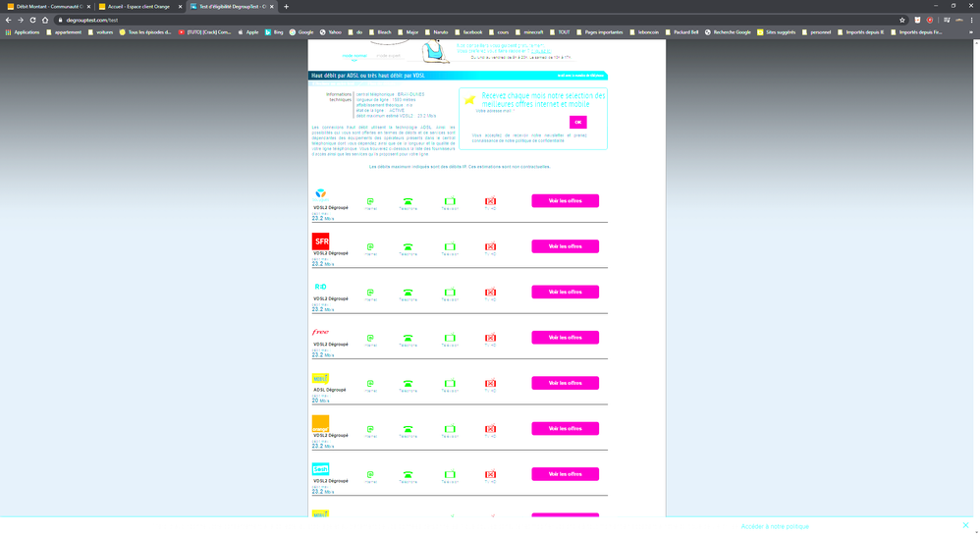Click Voir les offres for SFR

[565, 246]
